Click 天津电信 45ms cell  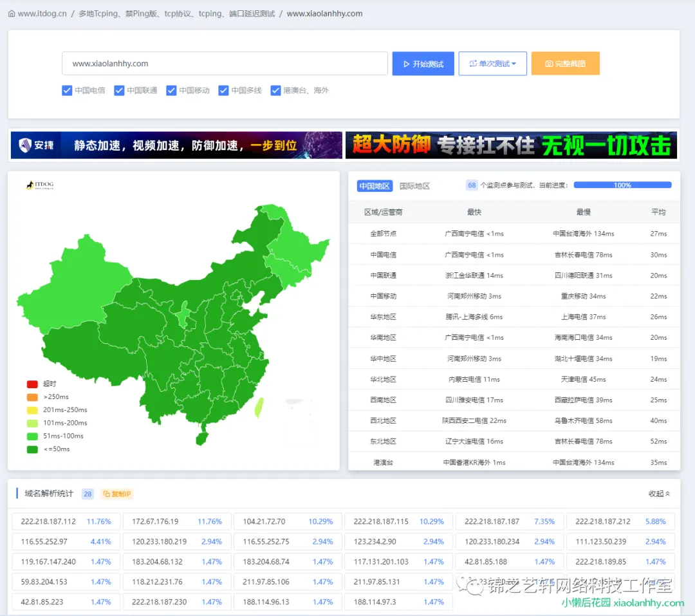(583, 379)
